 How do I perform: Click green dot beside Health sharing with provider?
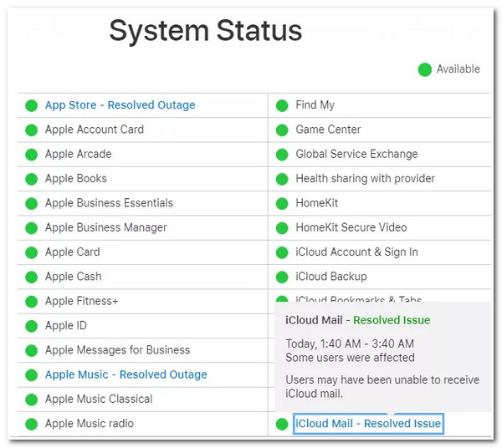(282, 179)
